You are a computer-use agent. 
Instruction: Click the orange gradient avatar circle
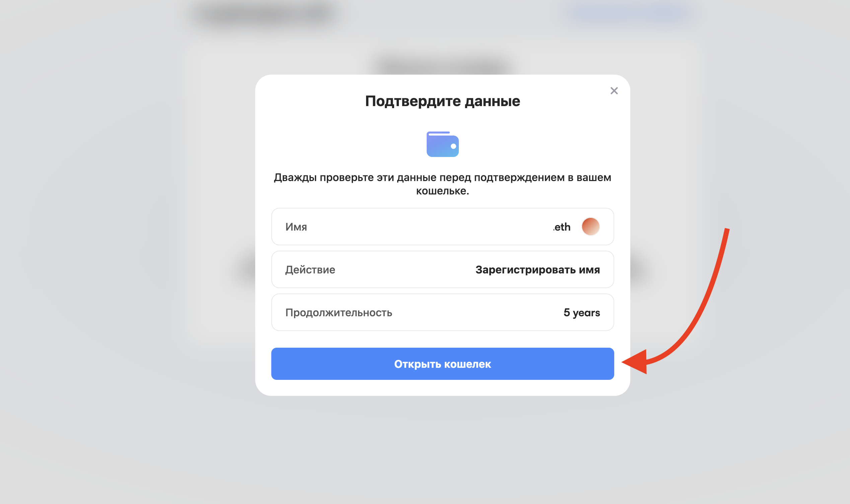coord(590,227)
